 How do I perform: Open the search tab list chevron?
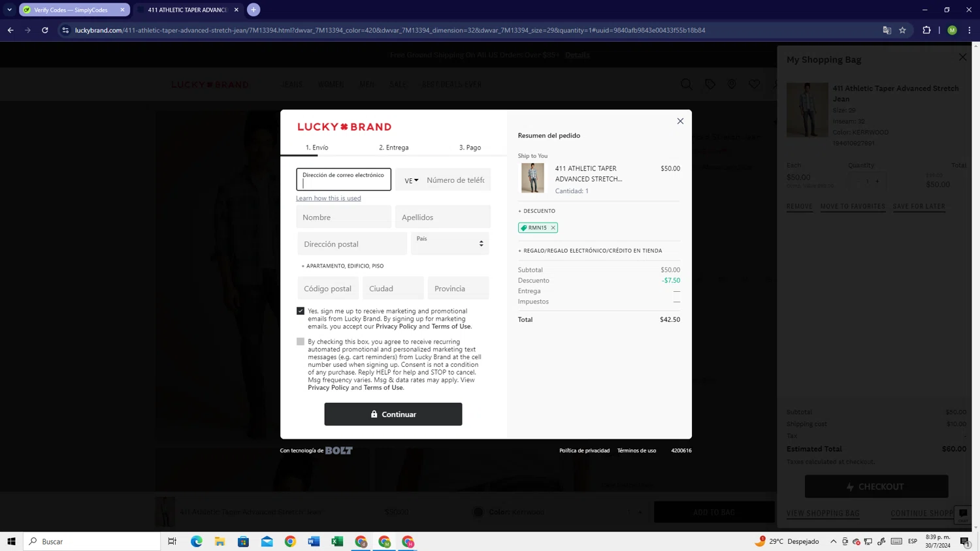point(9,10)
